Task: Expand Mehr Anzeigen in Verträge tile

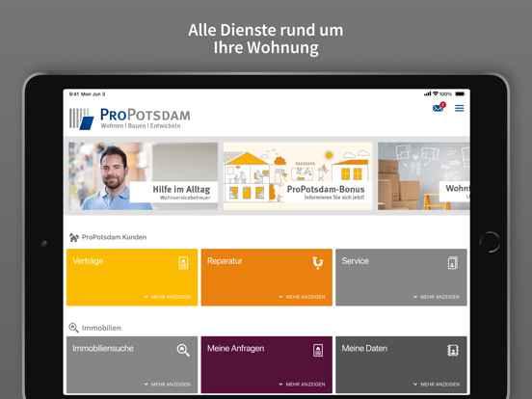Action: [x=168, y=297]
